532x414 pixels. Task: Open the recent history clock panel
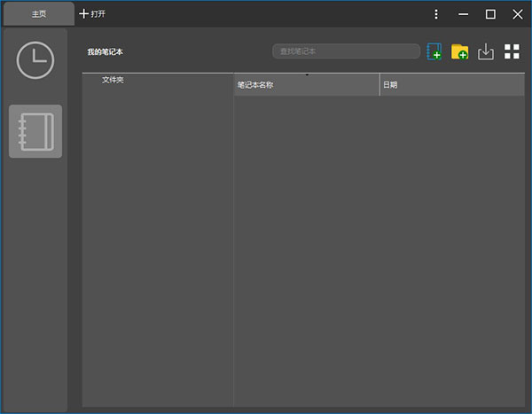click(35, 60)
